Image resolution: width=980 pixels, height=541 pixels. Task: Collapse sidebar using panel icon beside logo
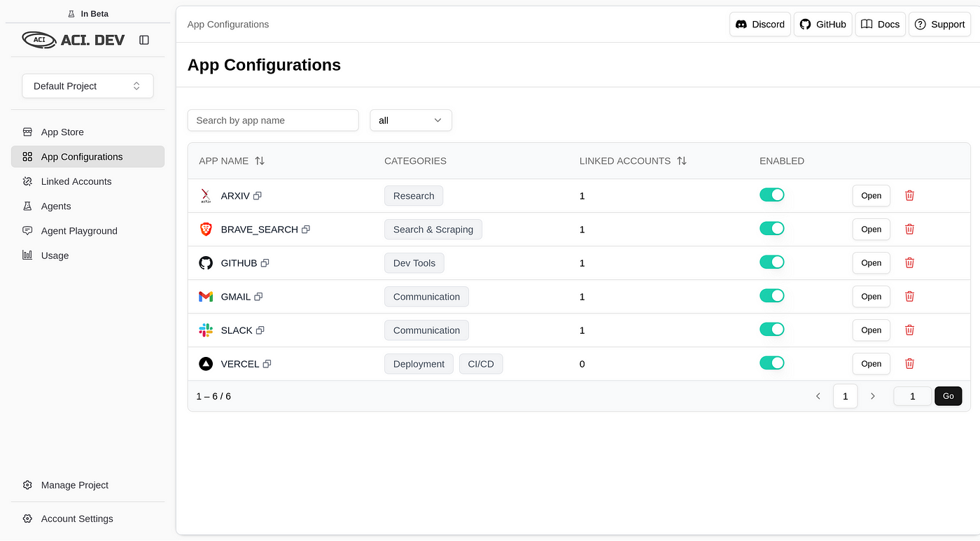(x=144, y=40)
